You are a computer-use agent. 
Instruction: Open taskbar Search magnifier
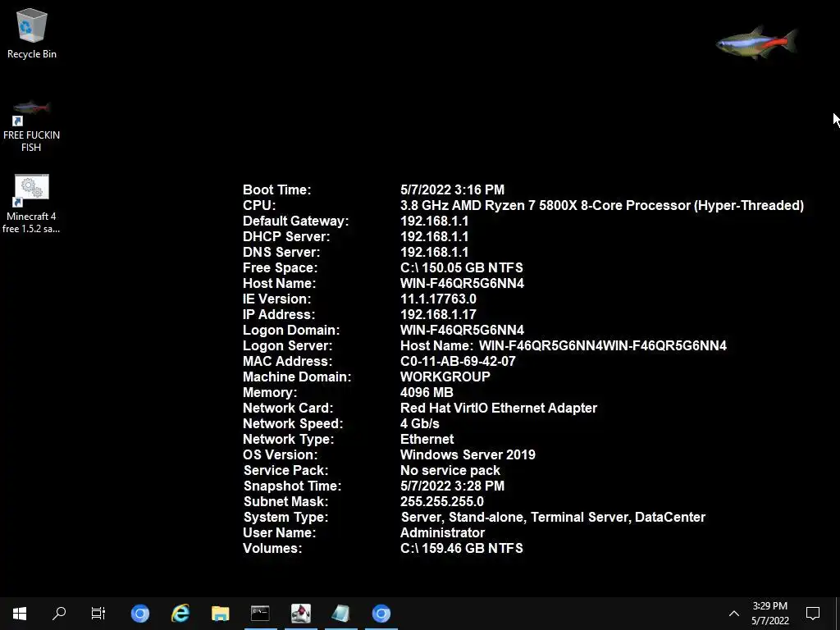pyautogui.click(x=59, y=614)
